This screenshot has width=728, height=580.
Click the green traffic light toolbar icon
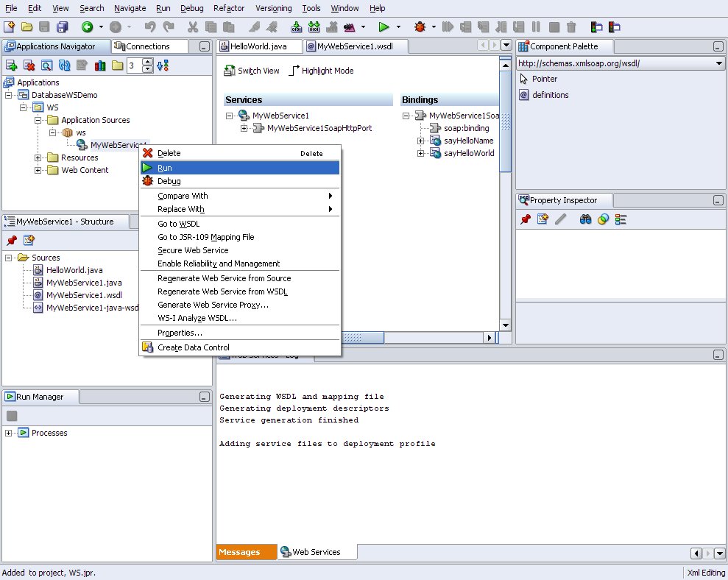(596, 27)
